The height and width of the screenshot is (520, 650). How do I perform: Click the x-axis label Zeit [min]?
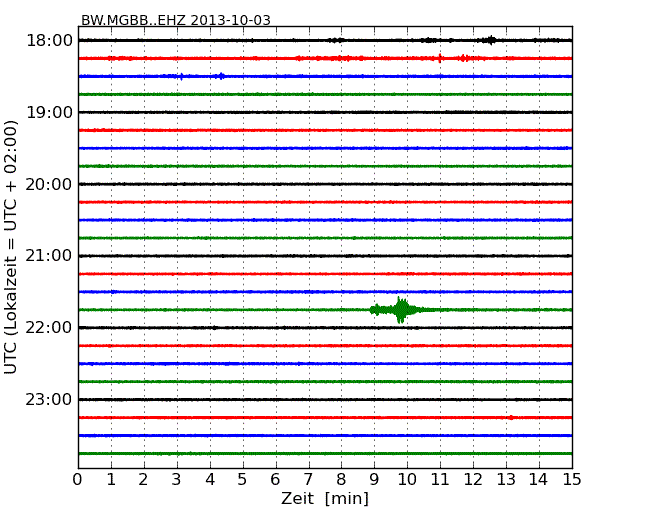click(325, 498)
